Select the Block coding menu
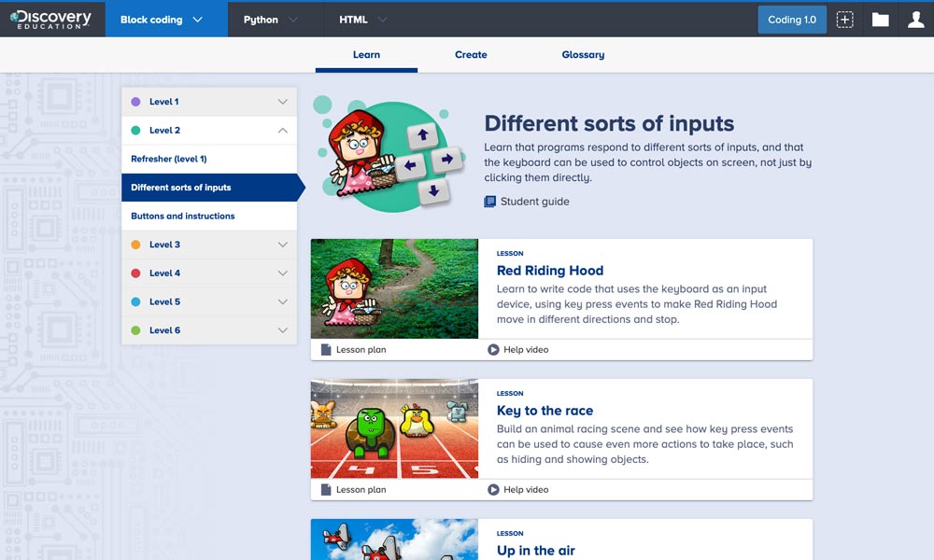 pyautogui.click(x=167, y=20)
